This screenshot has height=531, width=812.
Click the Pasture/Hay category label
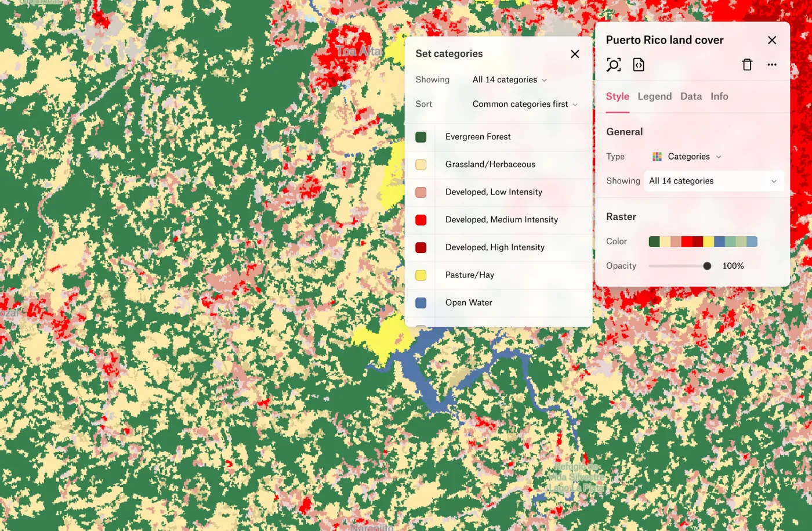(470, 275)
